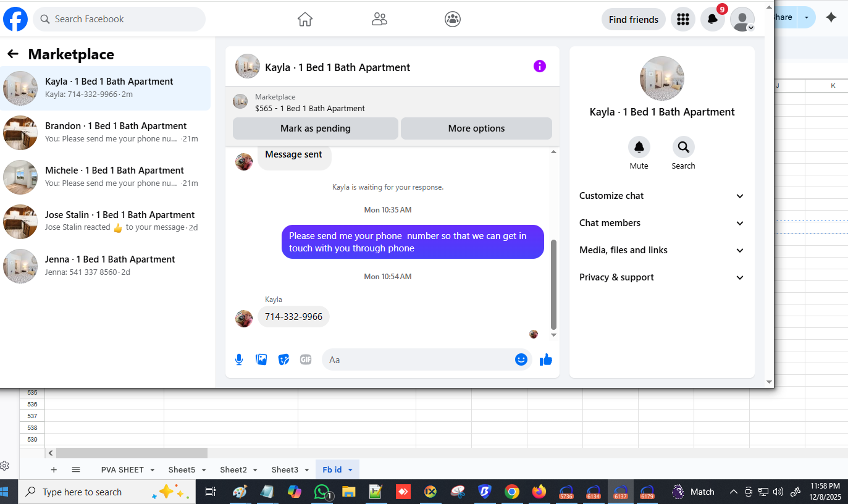848x504 pixels.
Task: Open the Groups icon in top navigation
Action: (x=453, y=19)
